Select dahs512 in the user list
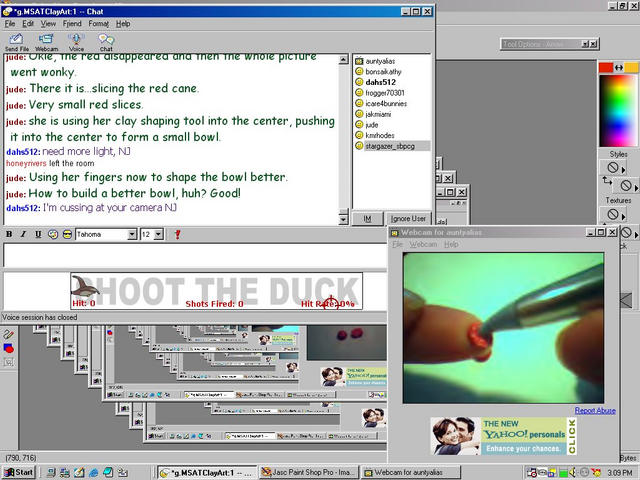The image size is (640, 480). tap(380, 82)
